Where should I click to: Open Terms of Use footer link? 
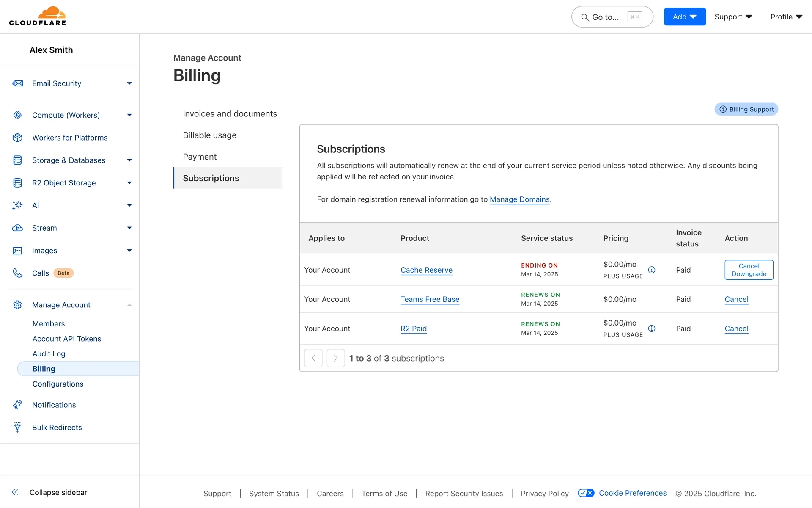(384, 493)
